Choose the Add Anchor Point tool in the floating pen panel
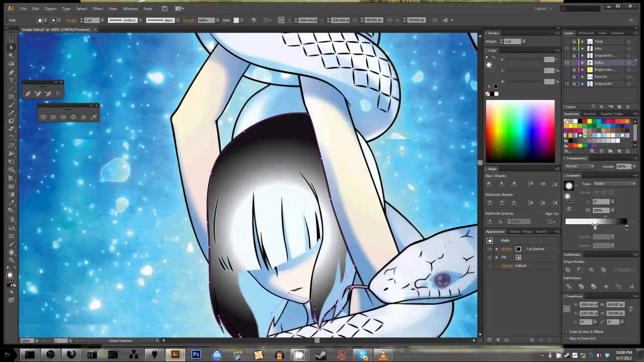 (38, 94)
